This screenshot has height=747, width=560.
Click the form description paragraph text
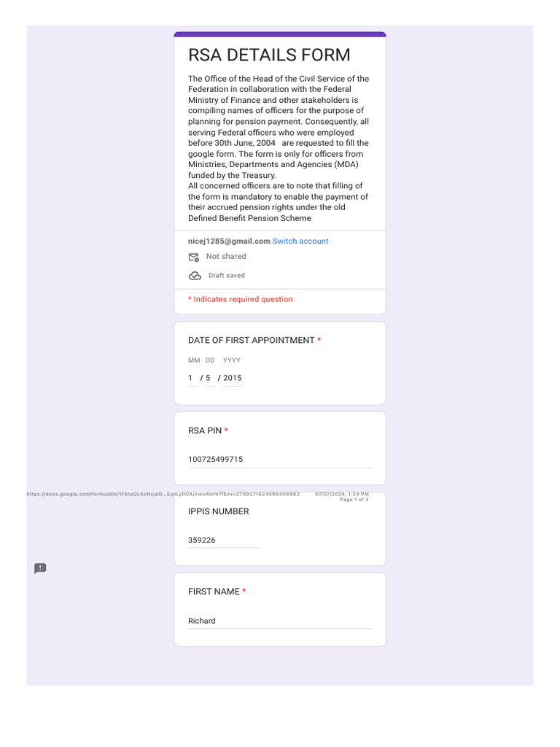(279, 148)
